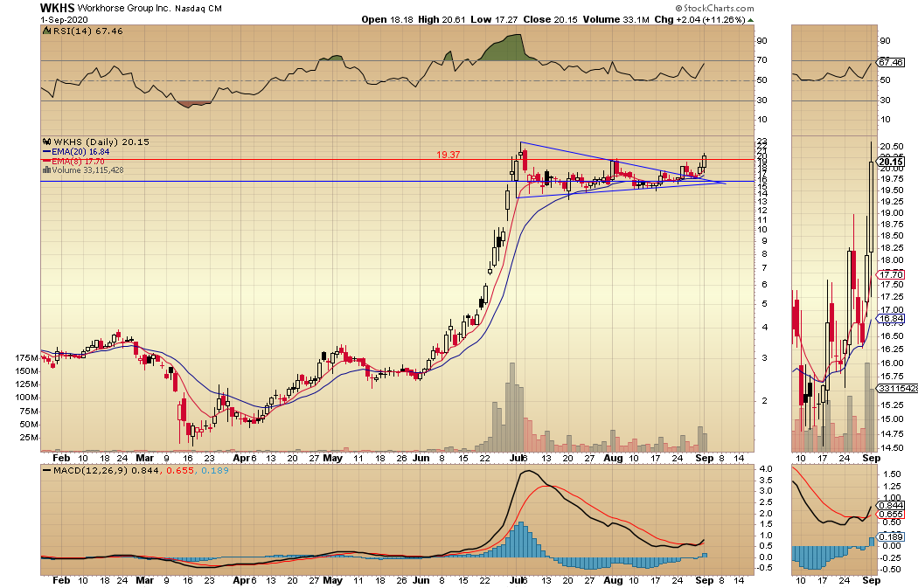
Task: Click the 0.844 MACD tag in zoom panel
Action: (891, 506)
